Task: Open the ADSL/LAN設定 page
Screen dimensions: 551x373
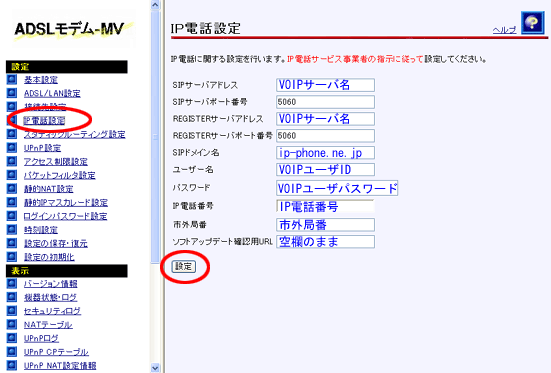Action: [x=52, y=94]
